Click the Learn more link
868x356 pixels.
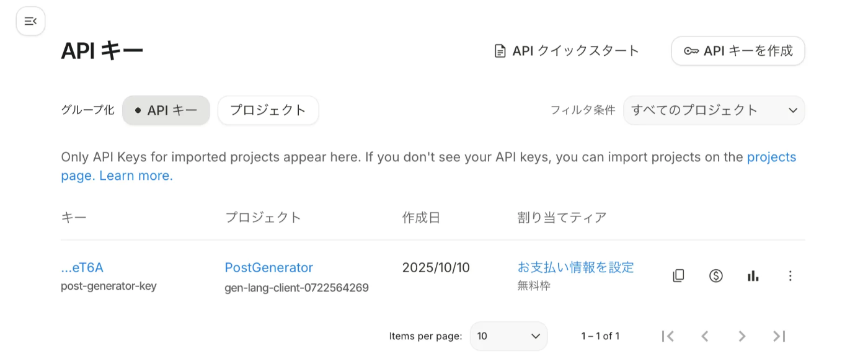[x=136, y=176]
